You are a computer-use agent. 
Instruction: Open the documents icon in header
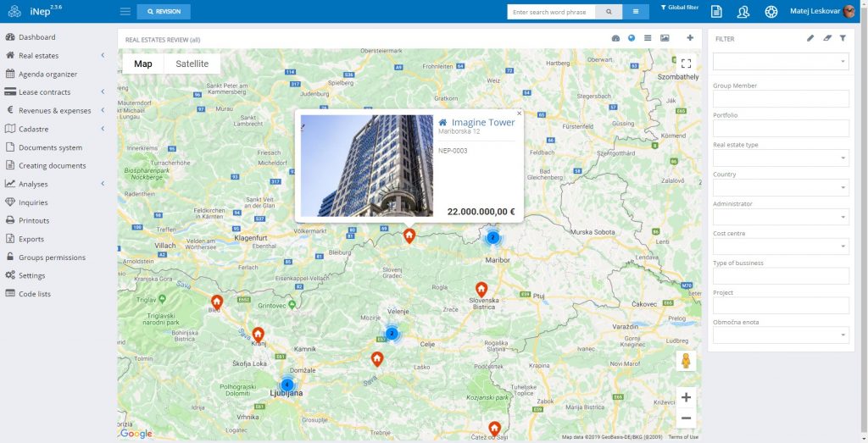(x=716, y=12)
